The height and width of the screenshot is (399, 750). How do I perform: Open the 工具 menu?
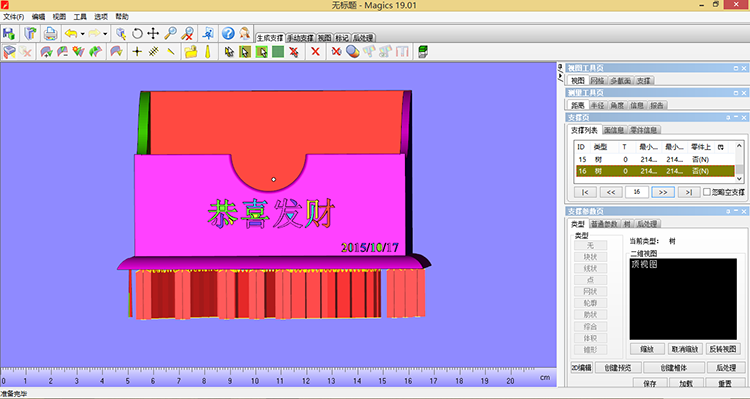[x=80, y=17]
